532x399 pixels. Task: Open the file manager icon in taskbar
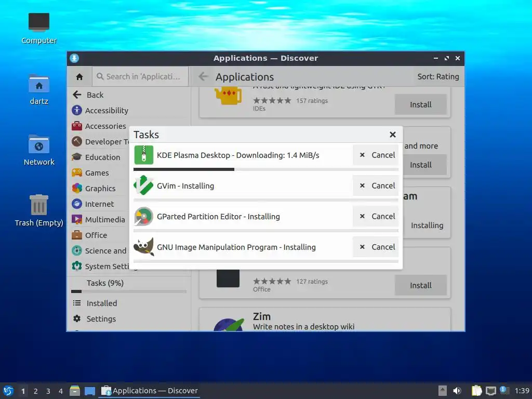coord(75,391)
